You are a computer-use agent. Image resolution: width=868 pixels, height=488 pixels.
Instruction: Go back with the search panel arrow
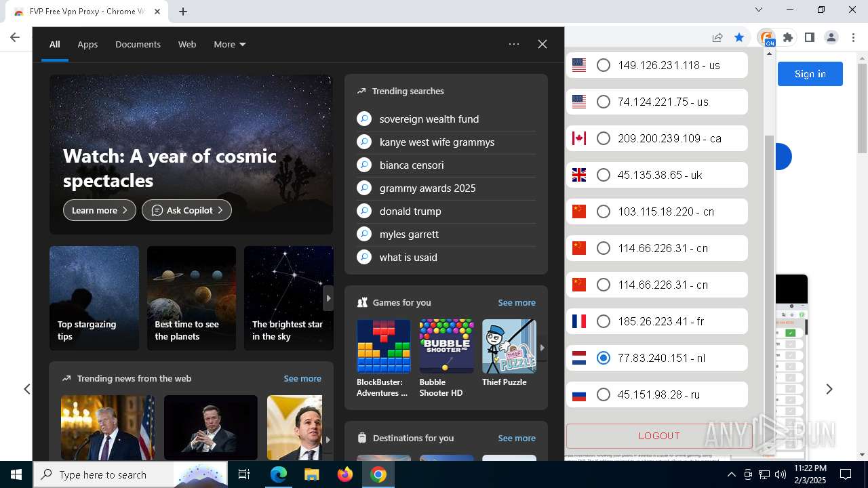point(15,38)
